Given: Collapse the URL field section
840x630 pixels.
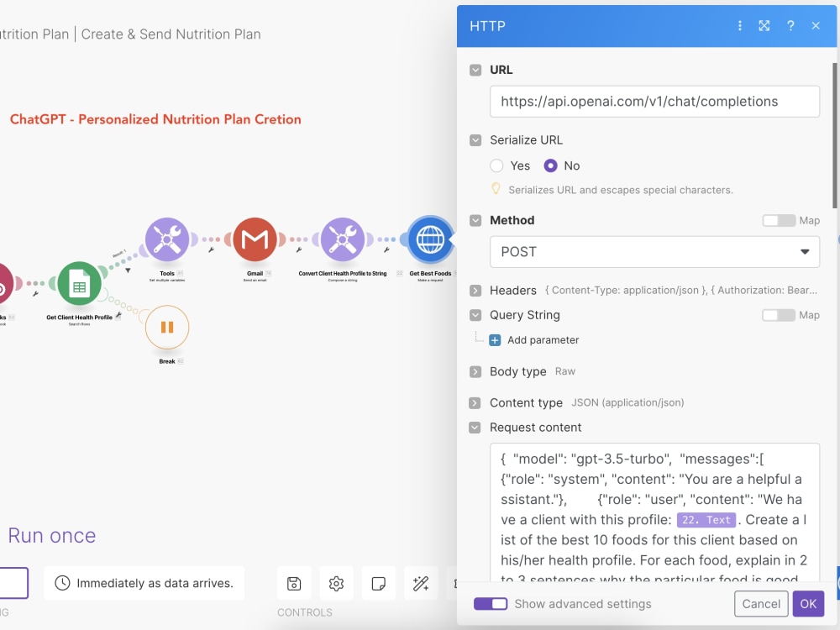Looking at the screenshot, I should pos(475,71).
